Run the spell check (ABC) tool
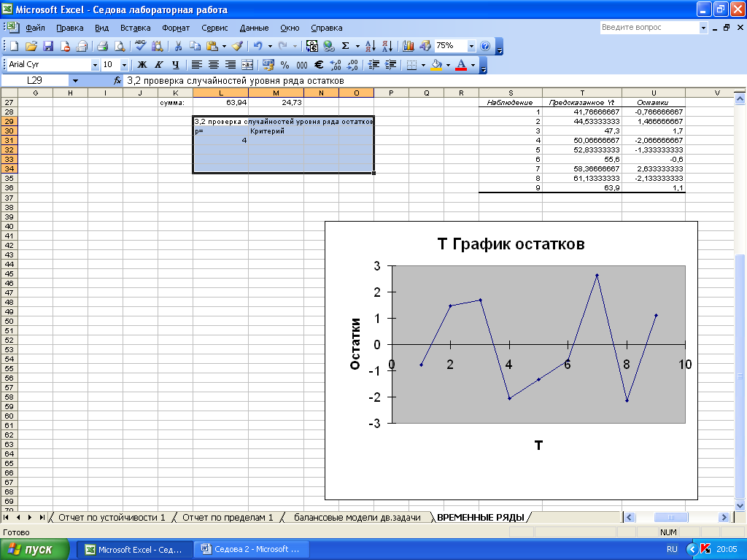This screenshot has height=560, width=747. (x=140, y=46)
